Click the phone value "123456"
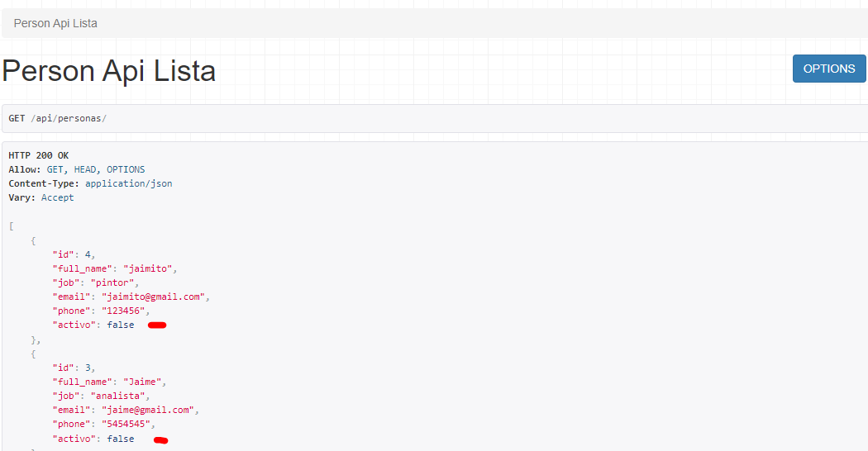This screenshot has width=868, height=451. [124, 311]
